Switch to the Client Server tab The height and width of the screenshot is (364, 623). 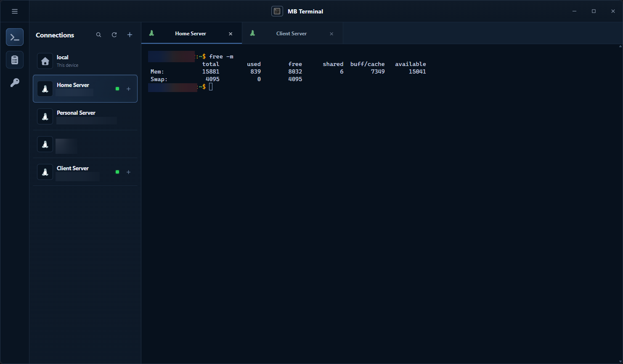pos(292,34)
